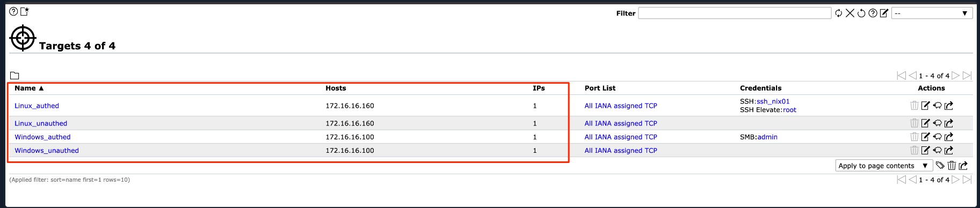
Task: Open the SMB admin credential link
Action: (x=767, y=137)
